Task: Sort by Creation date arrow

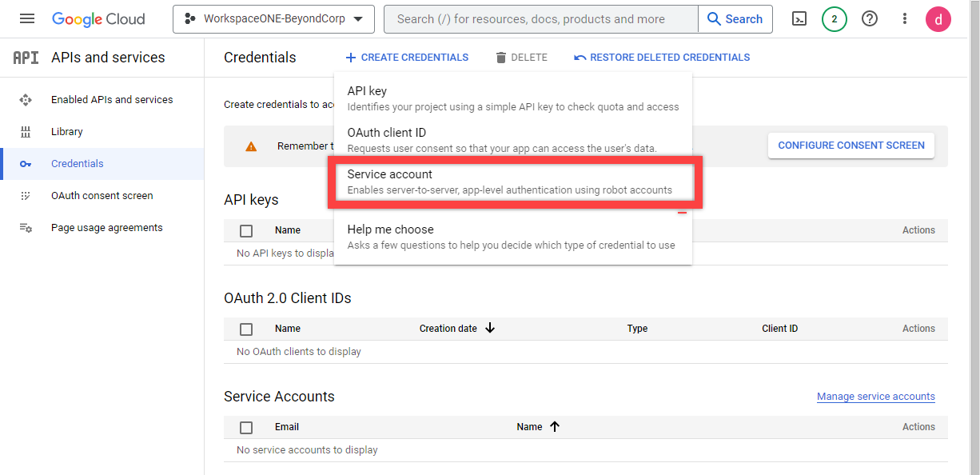Action: [490, 329]
